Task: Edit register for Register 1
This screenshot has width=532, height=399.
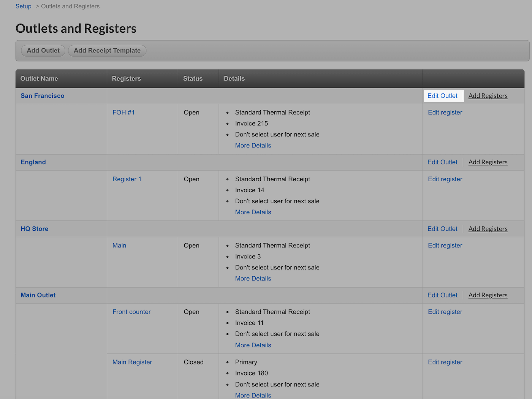Action: (x=445, y=179)
